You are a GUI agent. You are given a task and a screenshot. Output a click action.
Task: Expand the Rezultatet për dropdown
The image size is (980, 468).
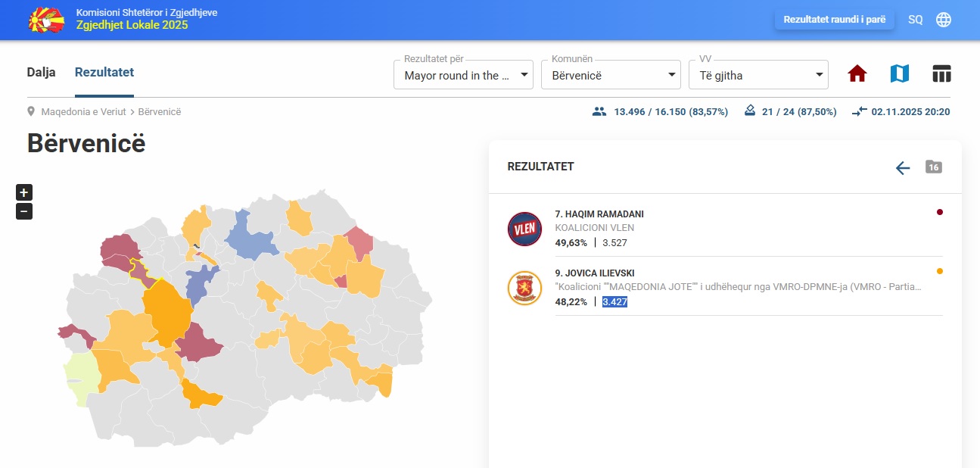click(x=463, y=75)
